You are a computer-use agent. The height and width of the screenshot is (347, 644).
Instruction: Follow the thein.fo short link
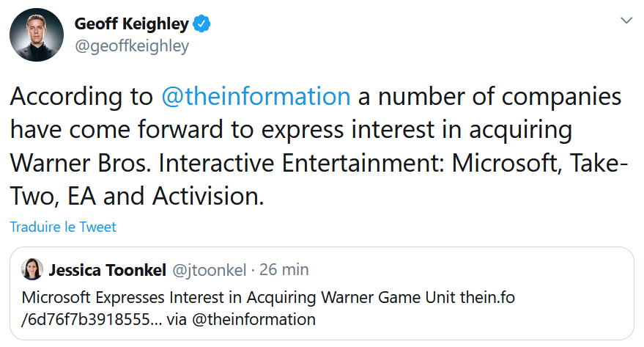[x=487, y=297]
